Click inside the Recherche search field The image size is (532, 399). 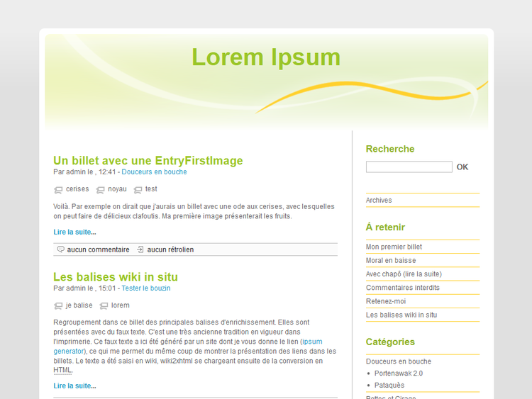pos(409,167)
